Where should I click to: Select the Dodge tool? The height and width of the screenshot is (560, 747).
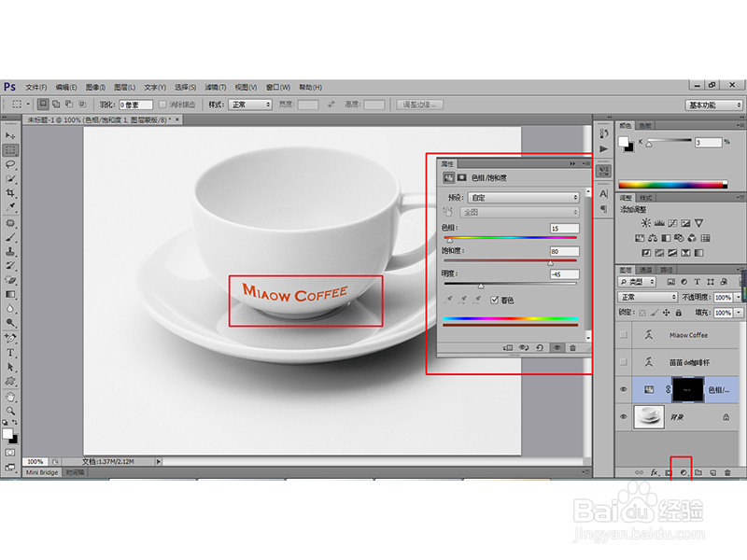pos(10,323)
